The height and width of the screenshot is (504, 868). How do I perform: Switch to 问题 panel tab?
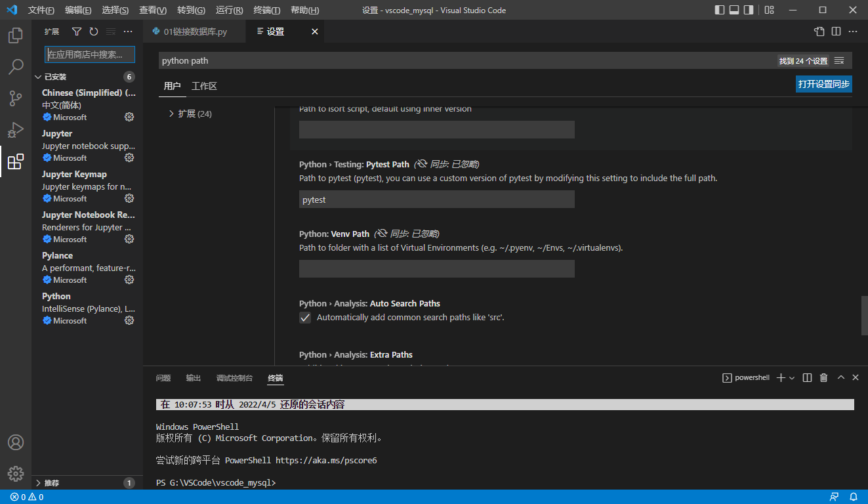tap(163, 378)
